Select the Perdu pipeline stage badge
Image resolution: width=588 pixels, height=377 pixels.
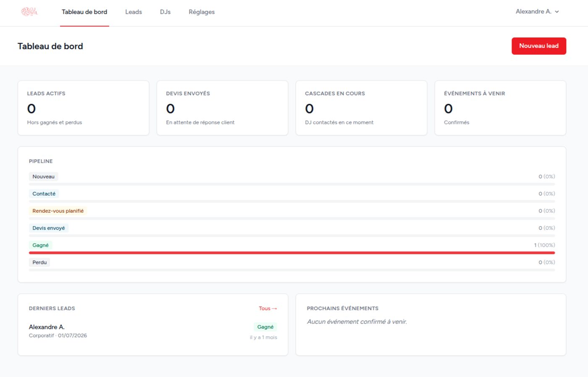[39, 263]
